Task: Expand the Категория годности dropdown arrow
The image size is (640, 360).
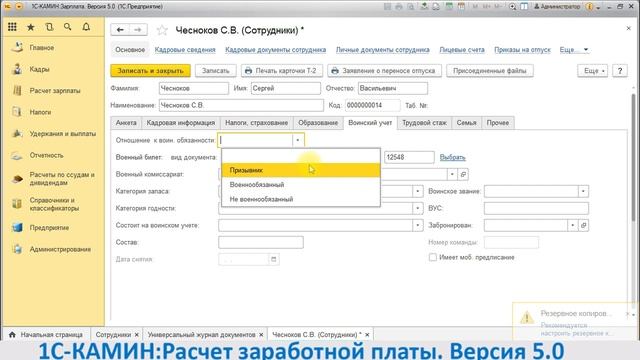Action: [x=418, y=208]
